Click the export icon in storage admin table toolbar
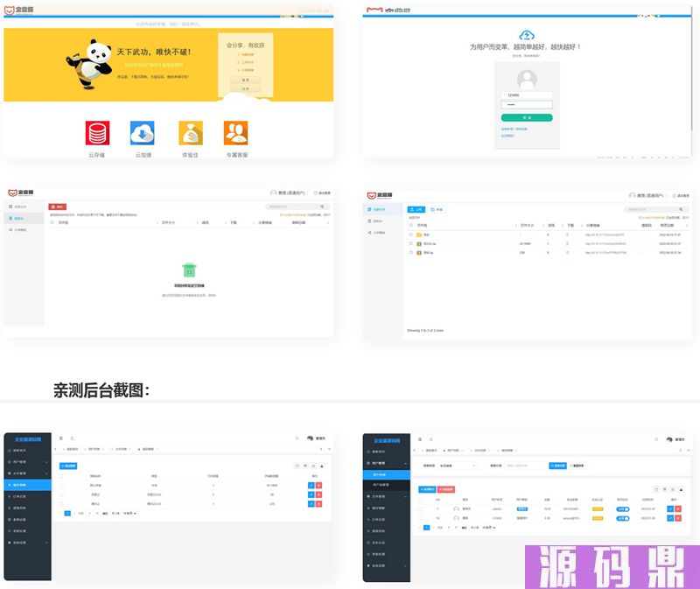Viewport: 700px width, 589px height. coord(322,466)
